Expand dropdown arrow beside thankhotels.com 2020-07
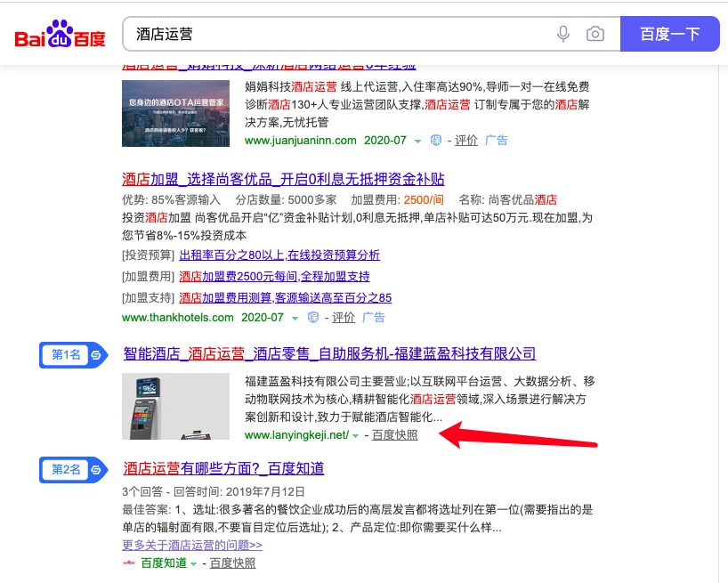The image size is (728, 583). tap(295, 319)
